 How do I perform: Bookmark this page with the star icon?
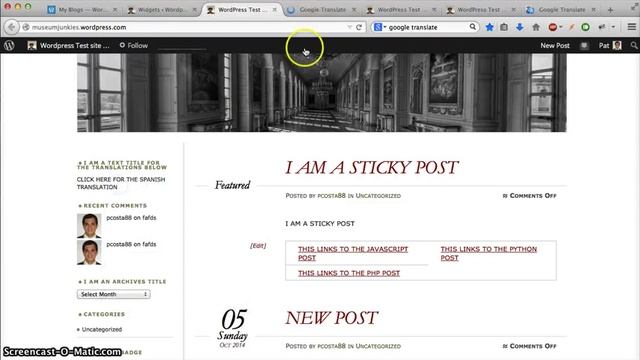coord(489,27)
